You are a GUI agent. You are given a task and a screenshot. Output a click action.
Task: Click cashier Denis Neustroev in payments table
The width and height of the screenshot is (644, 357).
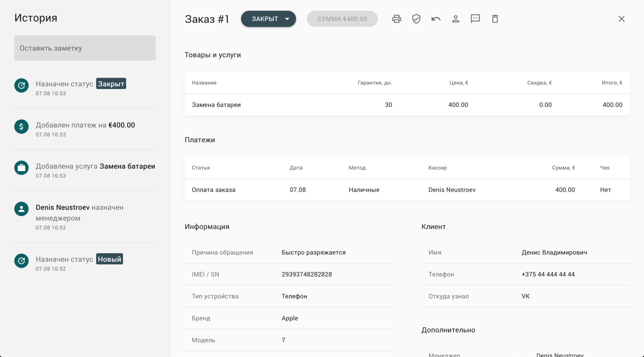click(x=452, y=190)
